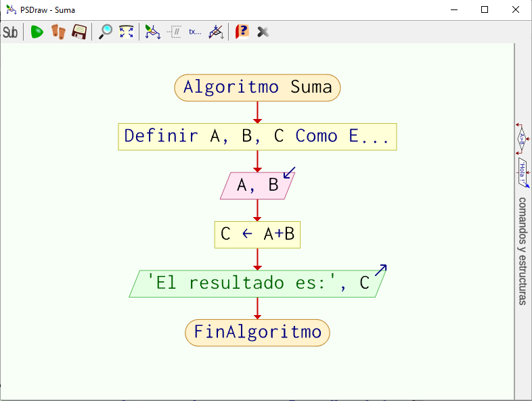532x401 pixels.
Task: Click the magnifying glass zoom icon
Action: click(106, 32)
